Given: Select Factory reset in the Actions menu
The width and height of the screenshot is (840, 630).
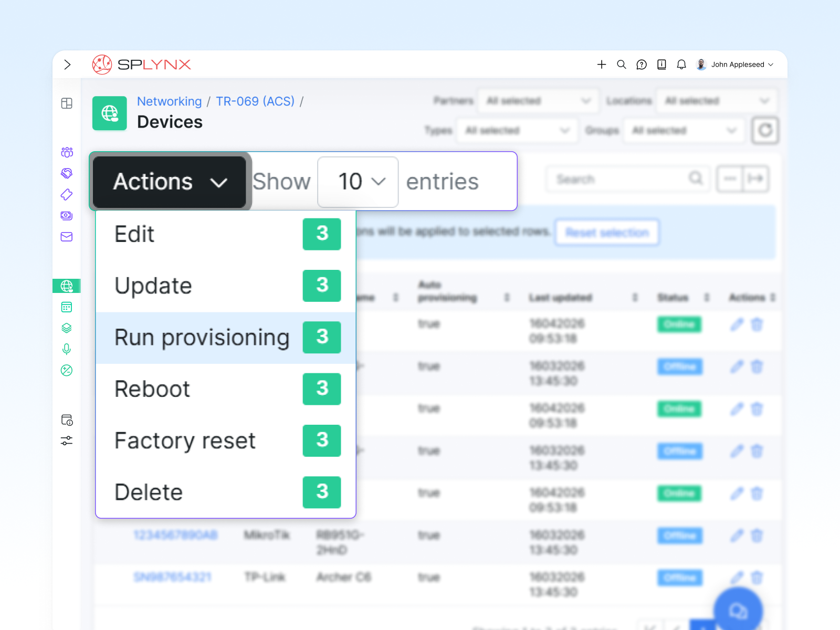Looking at the screenshot, I should [184, 441].
